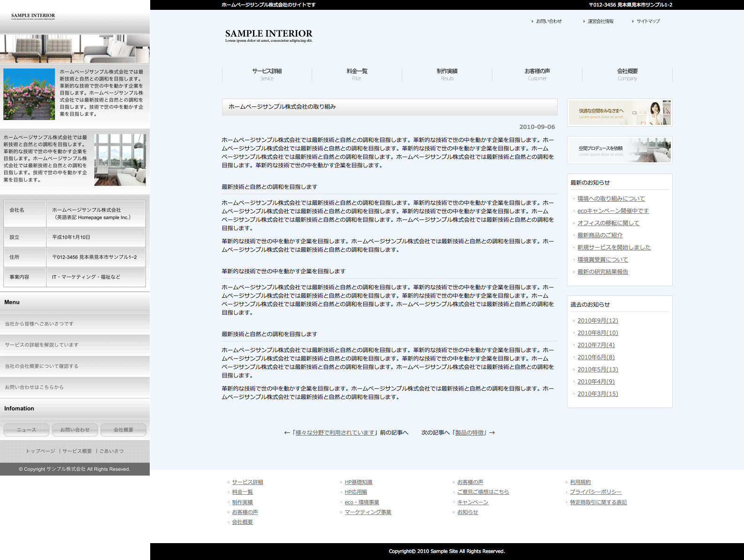744x560 pixels.
Task: Click the rose flowers thumbnail image
Action: click(29, 94)
